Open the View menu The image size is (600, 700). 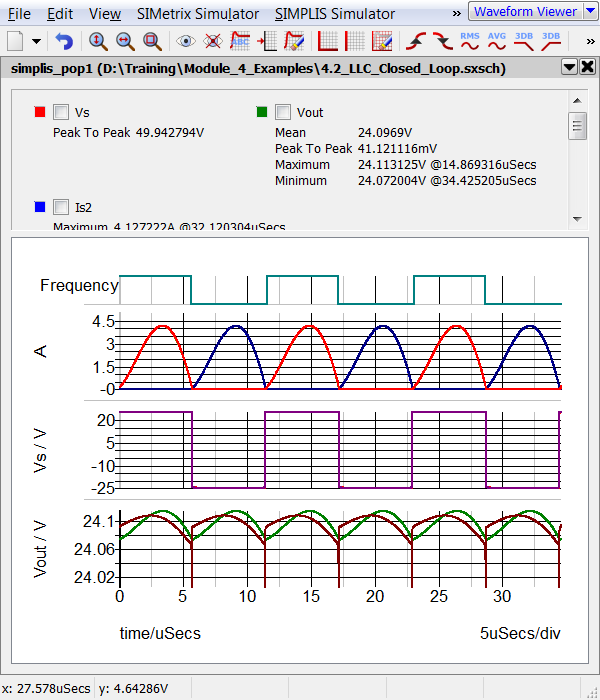click(104, 14)
